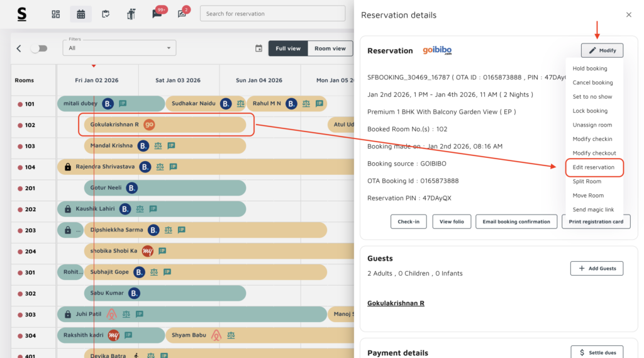
Task: Open the housekeeping icon in top bar
Action: coord(131,14)
